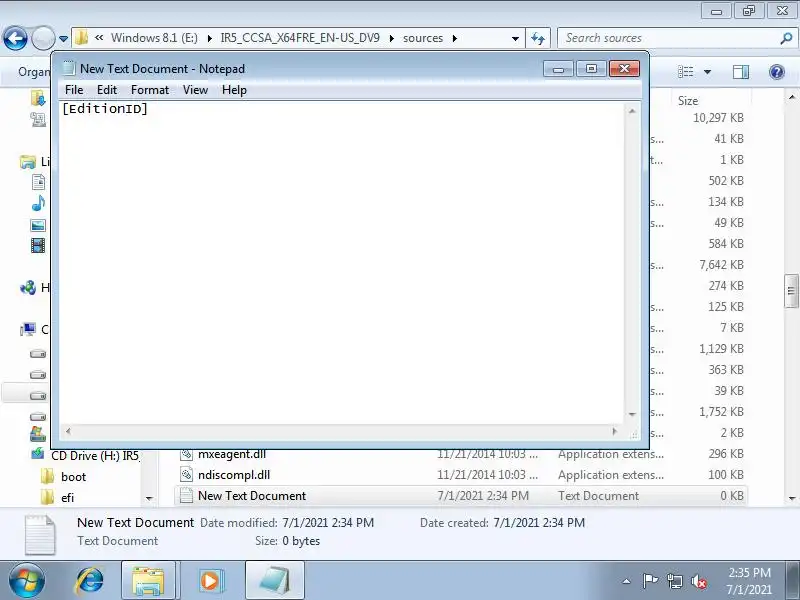The height and width of the screenshot is (600, 800).
Task: Click the Action Center flag icon
Action: (650, 581)
